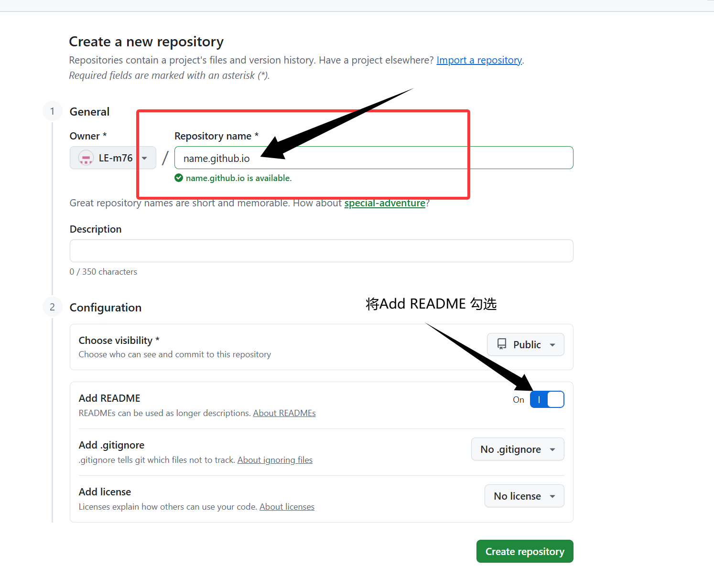The height and width of the screenshot is (588, 714).
Task: Follow the Import a repository link
Action: click(479, 60)
